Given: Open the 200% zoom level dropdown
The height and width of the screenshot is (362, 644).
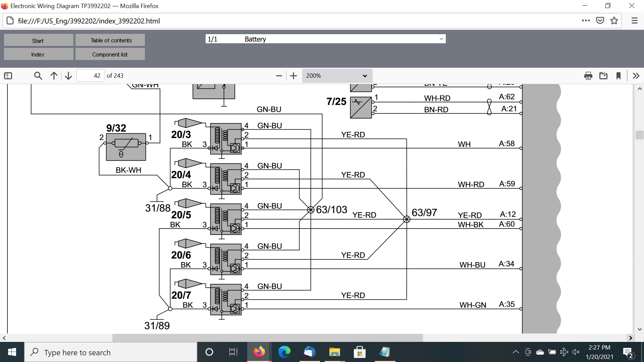Looking at the screenshot, I should (x=337, y=76).
